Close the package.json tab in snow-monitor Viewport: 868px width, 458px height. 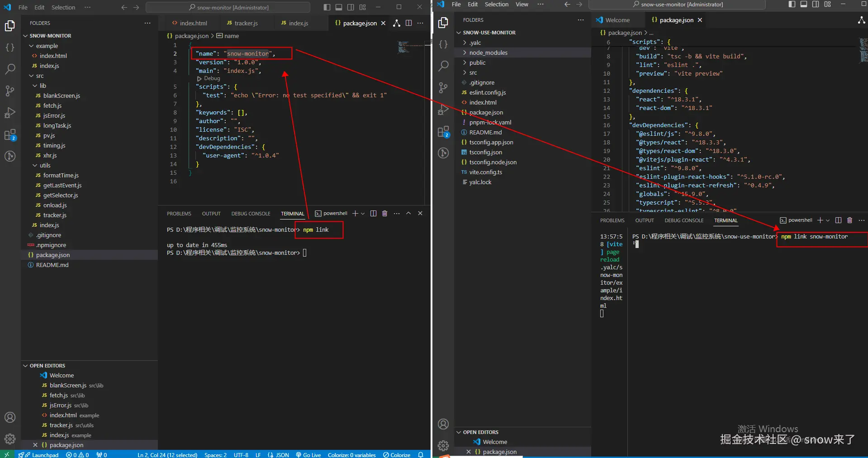tap(384, 23)
